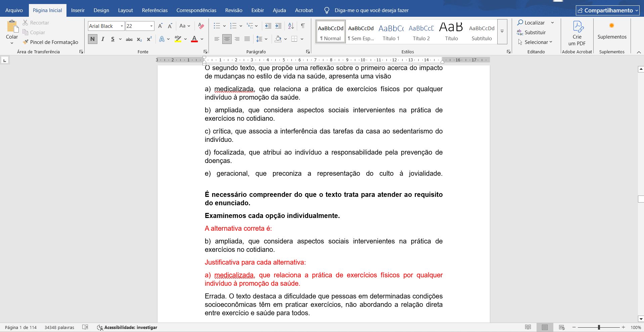Switch to the Design tab
Image resolution: width=644 pixels, height=332 pixels.
(101, 10)
